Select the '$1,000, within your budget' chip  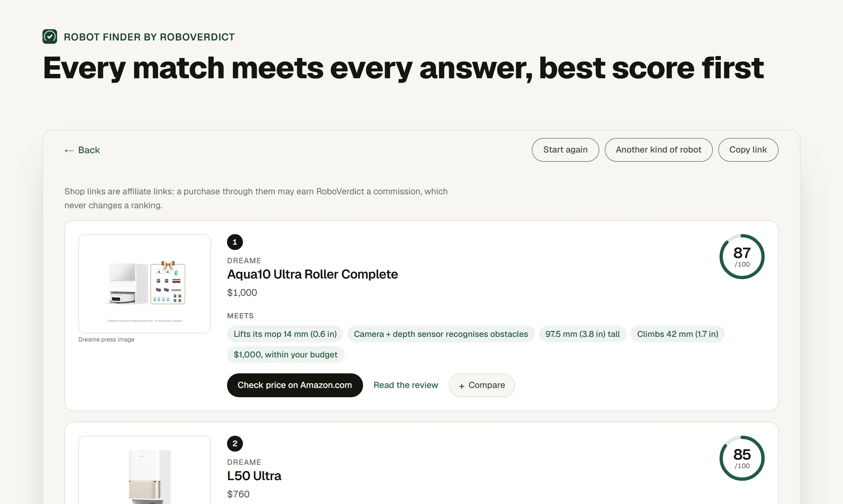[285, 354]
